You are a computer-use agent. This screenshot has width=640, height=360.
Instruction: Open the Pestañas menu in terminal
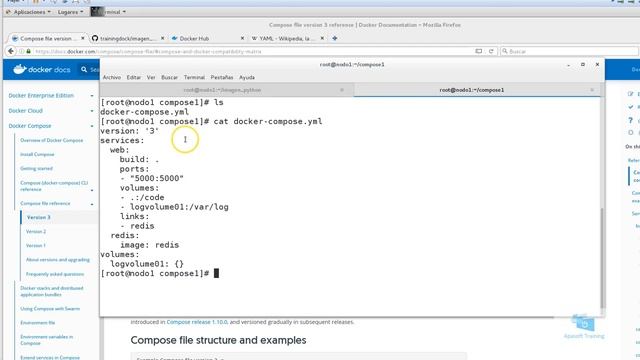point(222,78)
